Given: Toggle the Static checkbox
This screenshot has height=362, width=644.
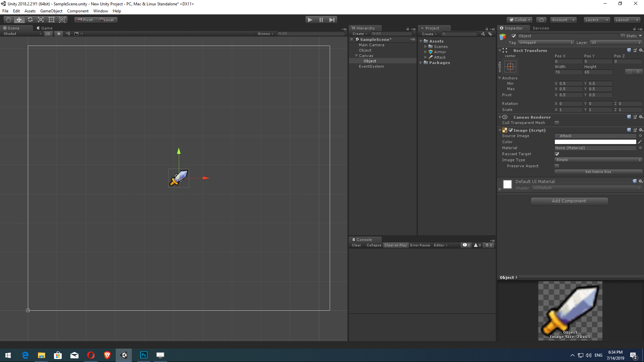Looking at the screenshot, I should [623, 36].
